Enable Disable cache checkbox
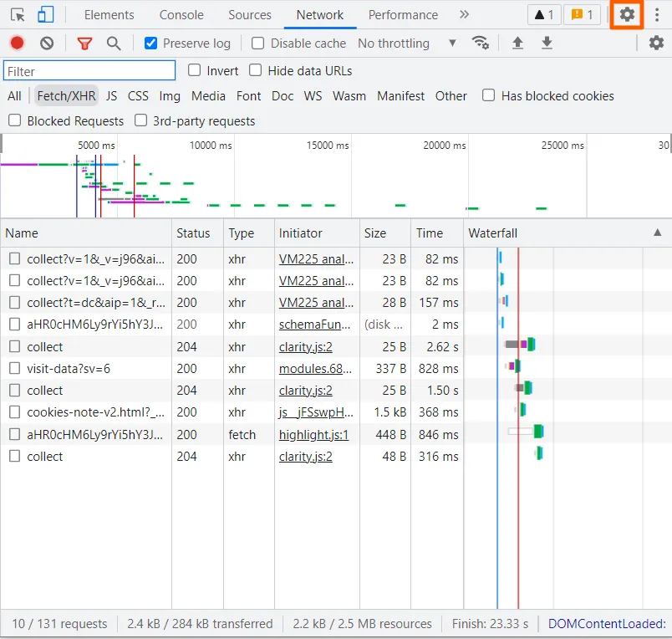Image resolution: width=672 pixels, height=639 pixels. 257,43
